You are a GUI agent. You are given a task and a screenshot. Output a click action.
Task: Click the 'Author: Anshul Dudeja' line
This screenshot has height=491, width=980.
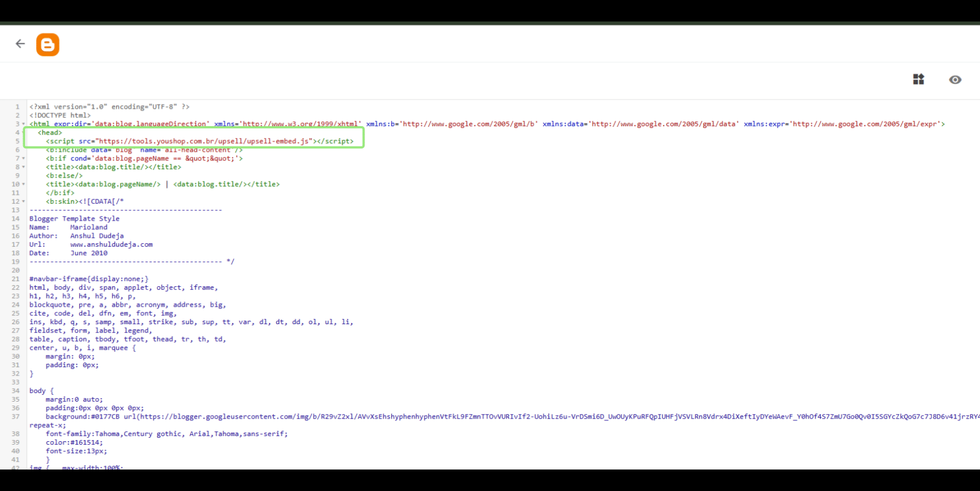(76, 236)
